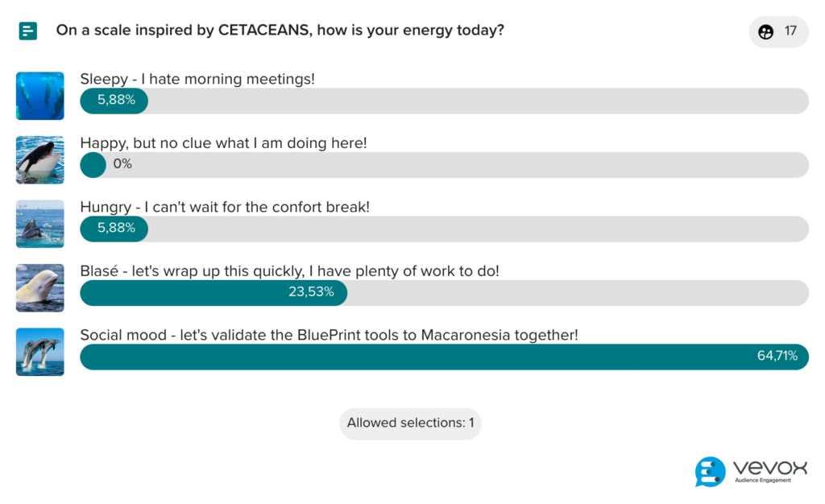Image resolution: width=825 pixels, height=504 pixels.
Task: Click the beluga whale thumbnail
Action: [40, 288]
